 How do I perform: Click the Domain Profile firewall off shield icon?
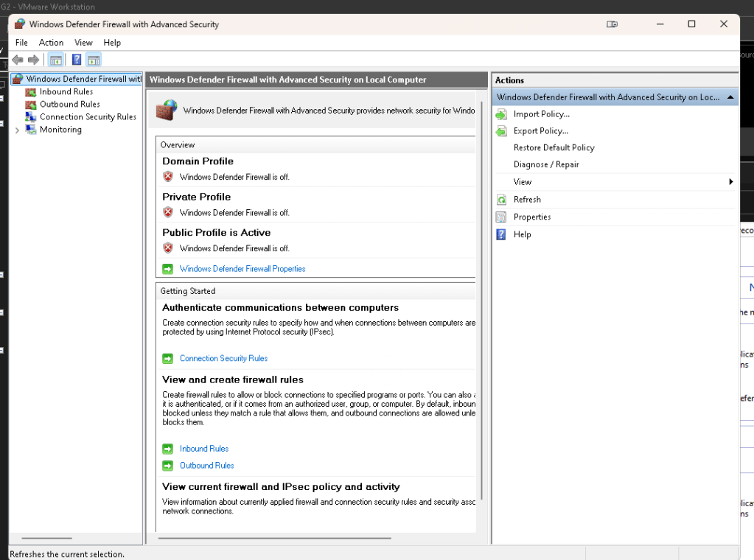pyautogui.click(x=168, y=177)
